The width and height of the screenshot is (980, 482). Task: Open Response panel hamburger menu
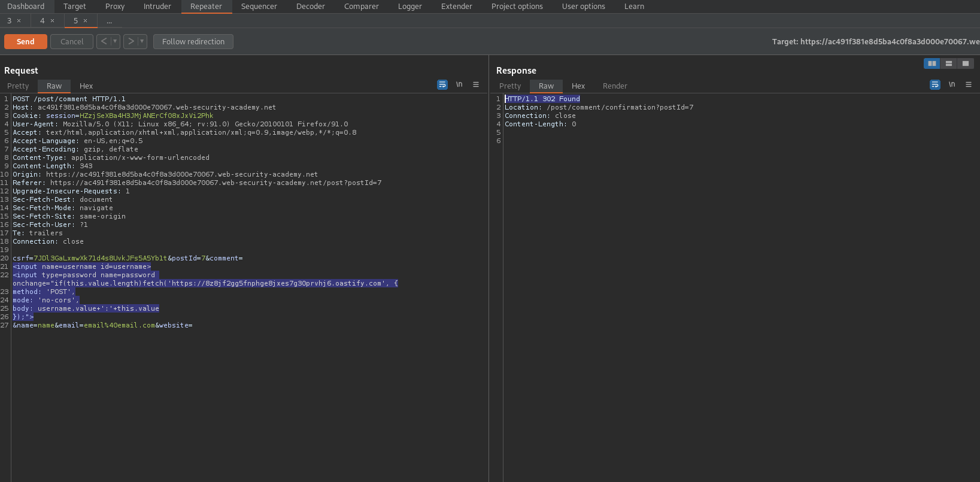(x=969, y=85)
